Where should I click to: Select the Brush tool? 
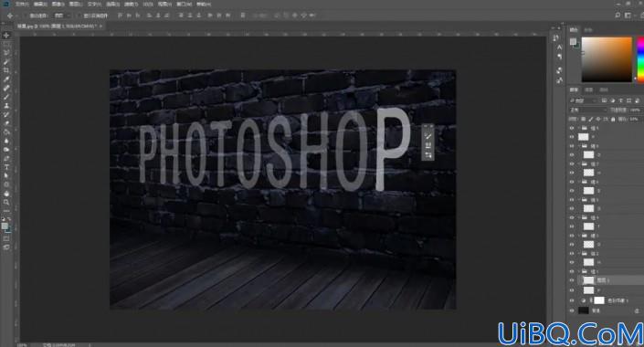pos(6,97)
